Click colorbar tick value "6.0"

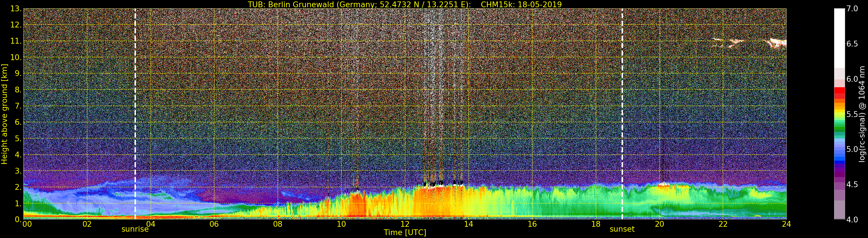point(852,79)
